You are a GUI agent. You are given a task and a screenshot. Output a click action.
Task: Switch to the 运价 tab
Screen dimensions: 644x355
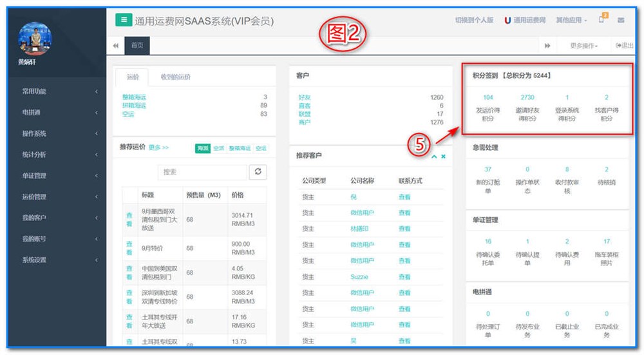[133, 77]
